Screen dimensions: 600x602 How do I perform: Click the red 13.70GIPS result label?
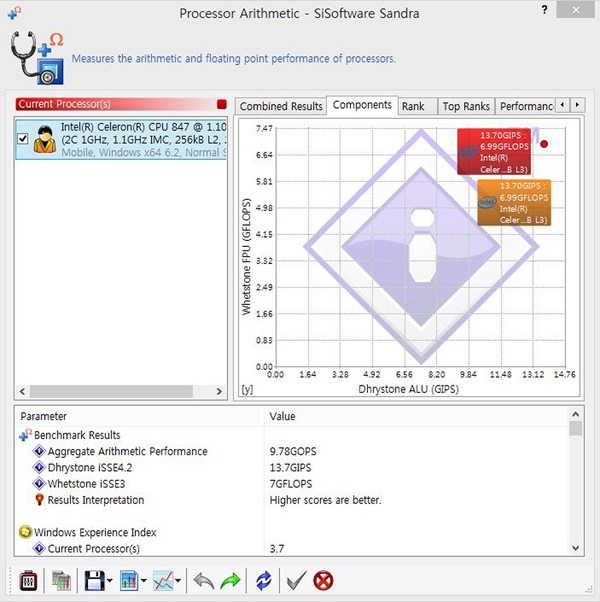[494, 152]
